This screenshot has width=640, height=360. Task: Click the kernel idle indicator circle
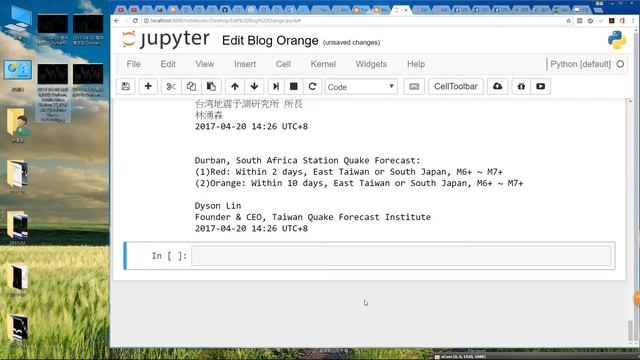(x=620, y=64)
